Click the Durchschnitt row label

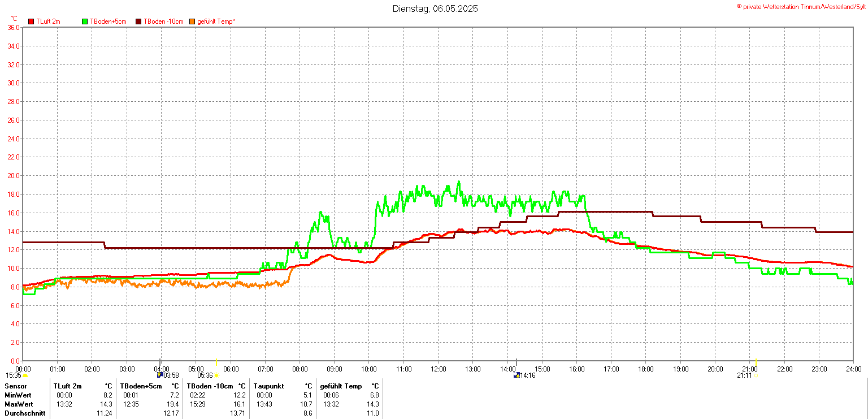pyautogui.click(x=23, y=413)
